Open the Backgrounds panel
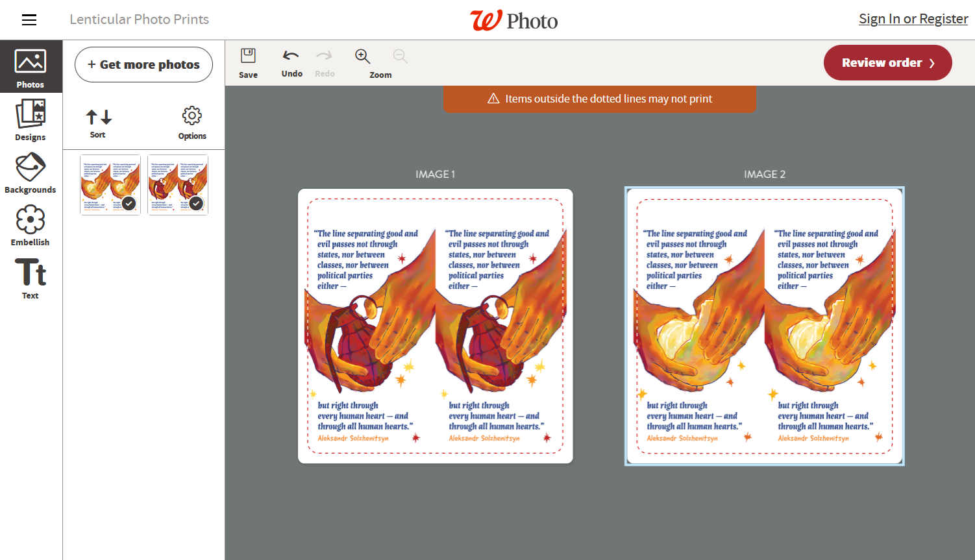Image resolution: width=975 pixels, height=560 pixels. 31,173
